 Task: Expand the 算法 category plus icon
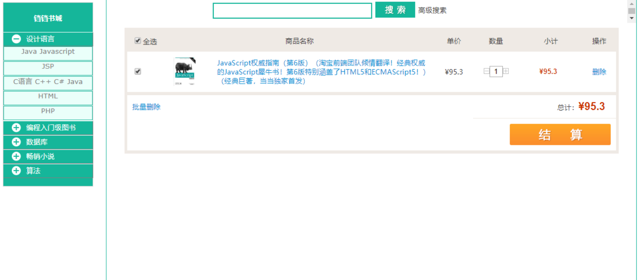[16, 170]
